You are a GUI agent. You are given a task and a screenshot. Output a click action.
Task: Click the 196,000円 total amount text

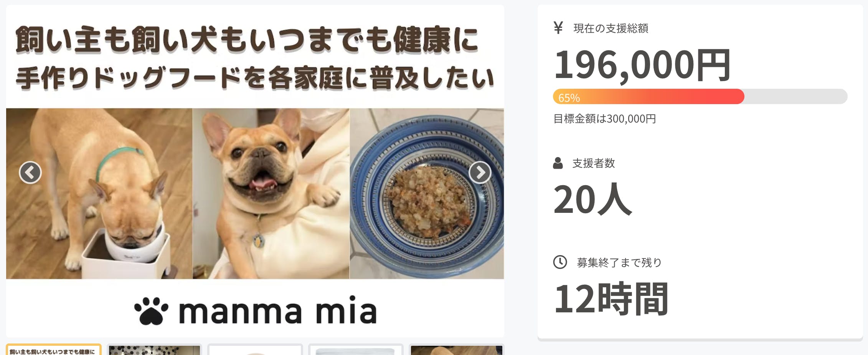tap(642, 65)
